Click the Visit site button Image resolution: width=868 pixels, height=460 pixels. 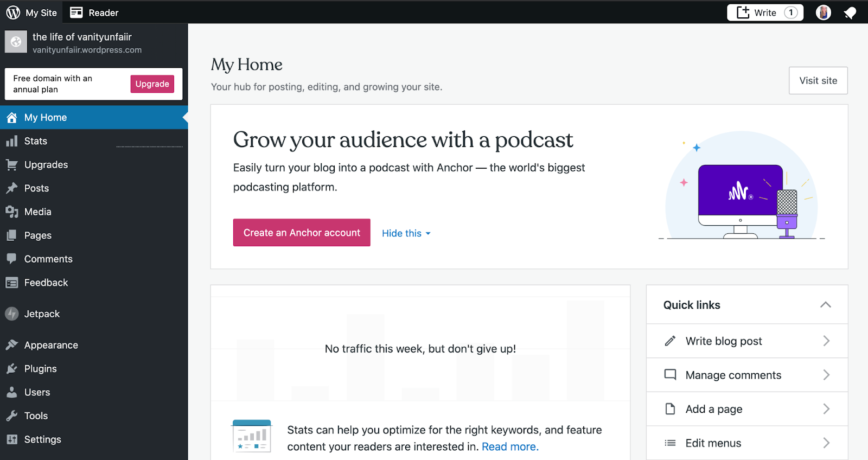click(818, 81)
